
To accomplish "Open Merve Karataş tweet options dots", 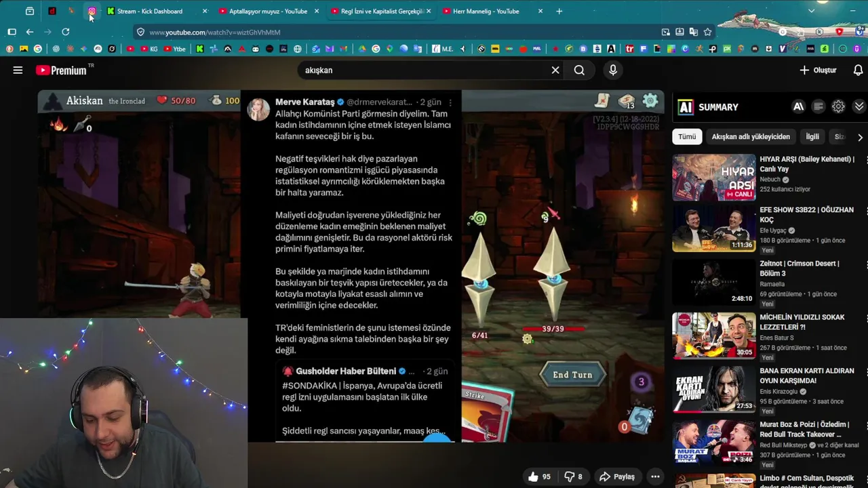I will 450,102.
